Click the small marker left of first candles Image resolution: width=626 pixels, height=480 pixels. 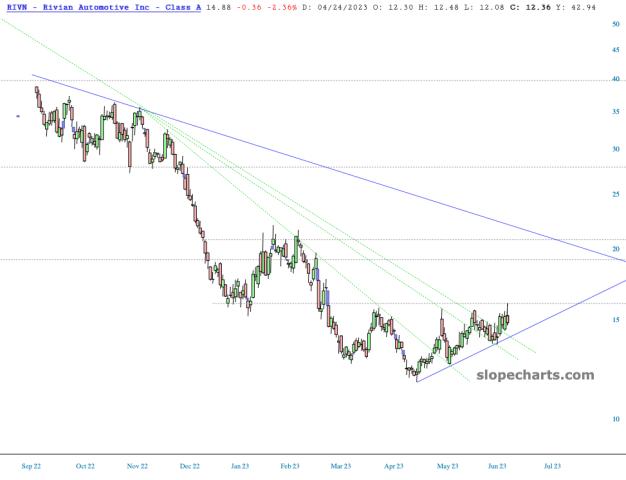(17, 116)
